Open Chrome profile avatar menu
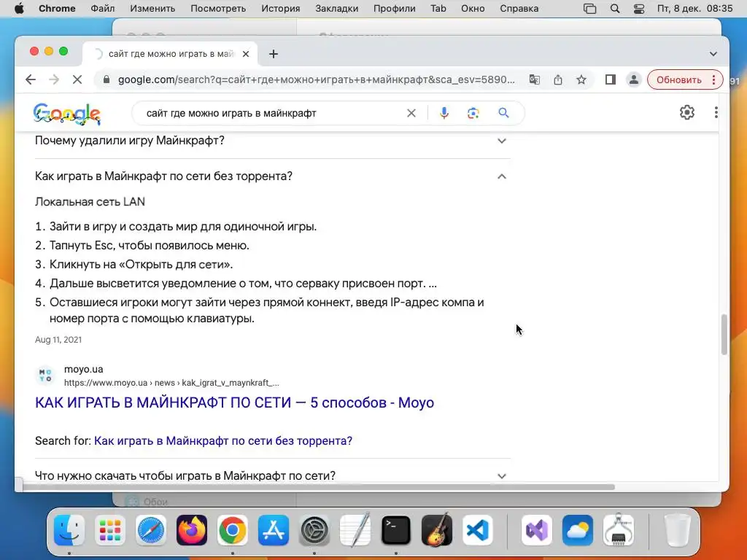This screenshot has width=747, height=560. pyautogui.click(x=634, y=79)
